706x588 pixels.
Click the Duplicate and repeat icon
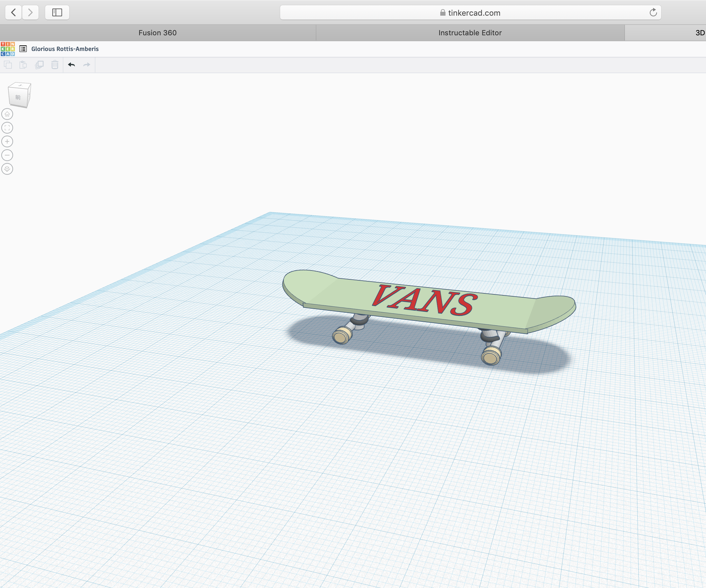pyautogui.click(x=40, y=65)
